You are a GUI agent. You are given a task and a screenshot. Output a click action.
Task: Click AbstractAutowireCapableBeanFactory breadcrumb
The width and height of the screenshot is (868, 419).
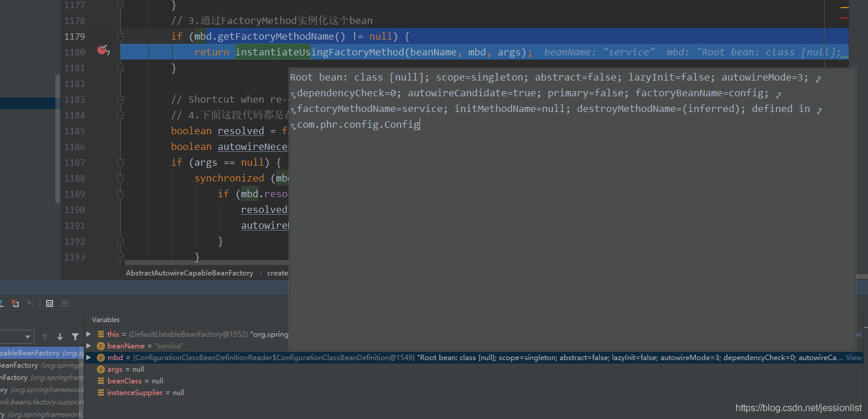(x=190, y=273)
